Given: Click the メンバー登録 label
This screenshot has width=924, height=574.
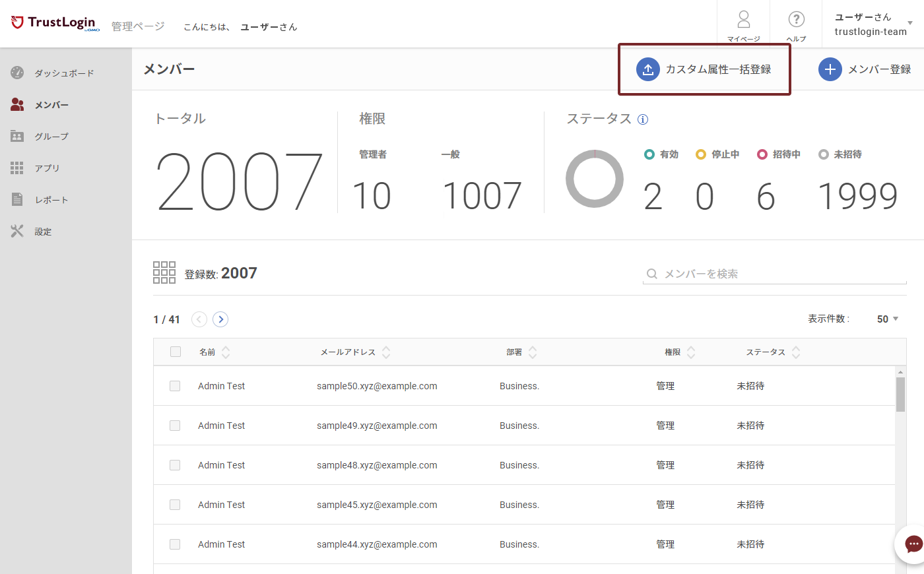Looking at the screenshot, I should coord(879,69).
